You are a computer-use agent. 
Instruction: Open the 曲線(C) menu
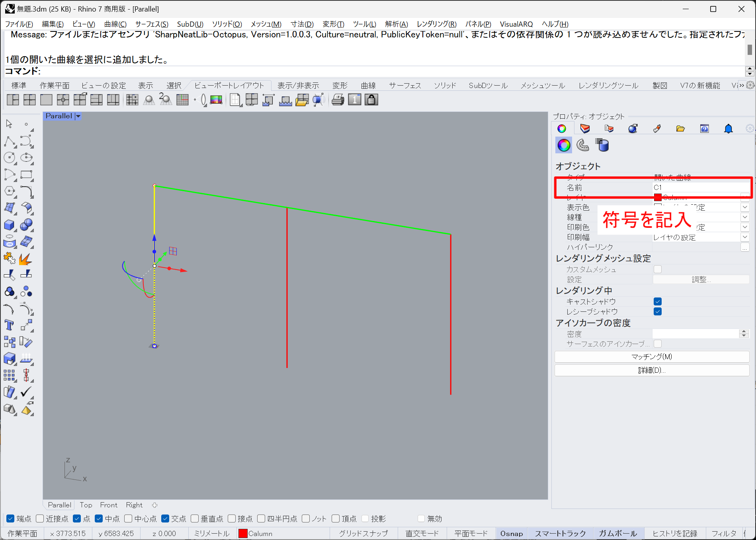click(x=115, y=24)
